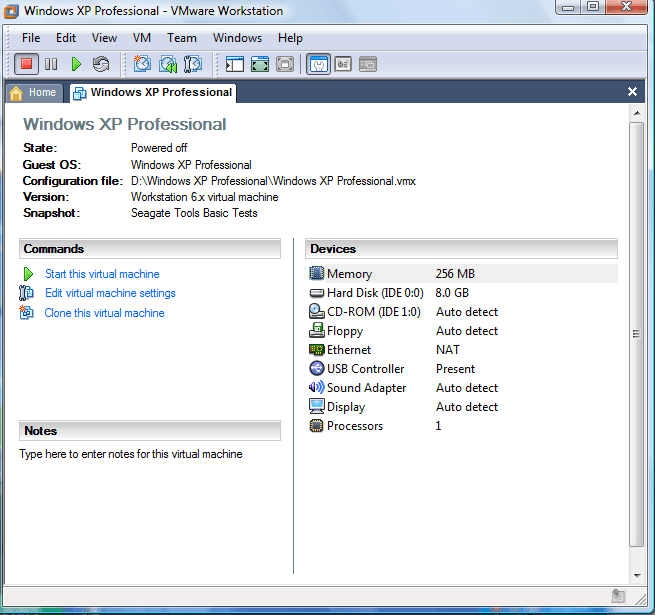Click the clone icon beside Clone this virtual machine
Image resolution: width=655 pixels, height=615 pixels.
coord(26,313)
